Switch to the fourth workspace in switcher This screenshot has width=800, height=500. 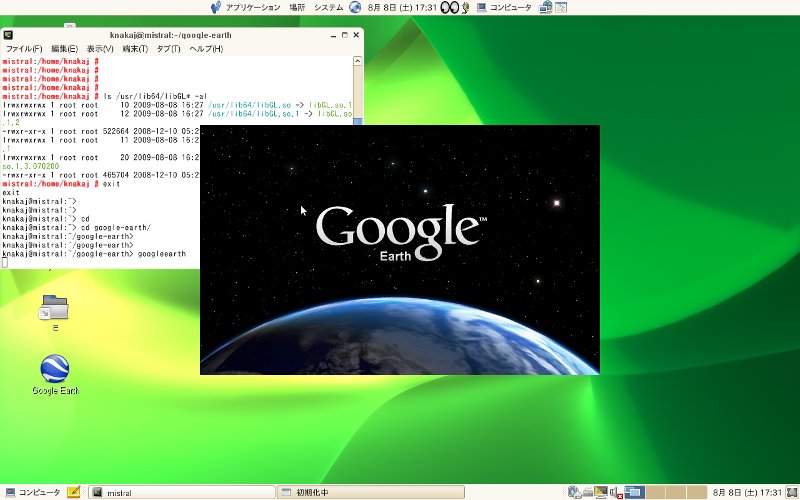click(696, 492)
